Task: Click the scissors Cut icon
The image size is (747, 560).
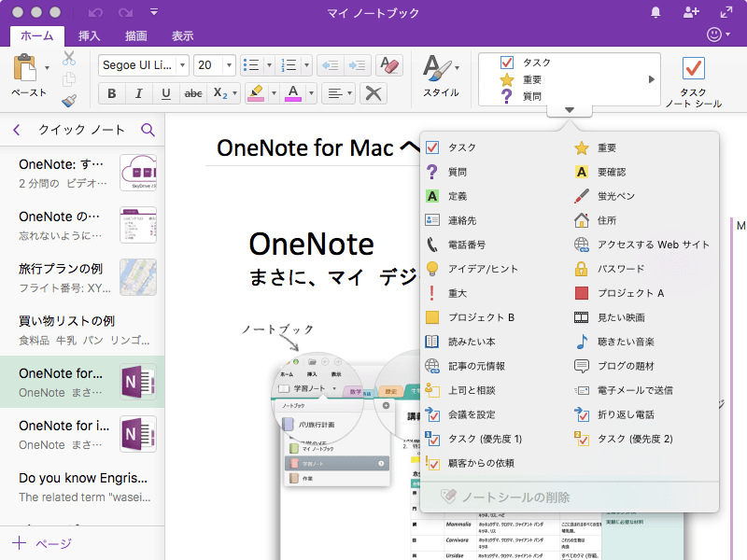Action: point(69,58)
